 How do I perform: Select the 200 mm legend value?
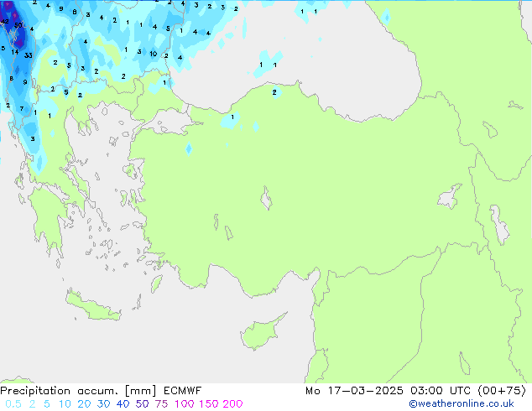coord(232,404)
